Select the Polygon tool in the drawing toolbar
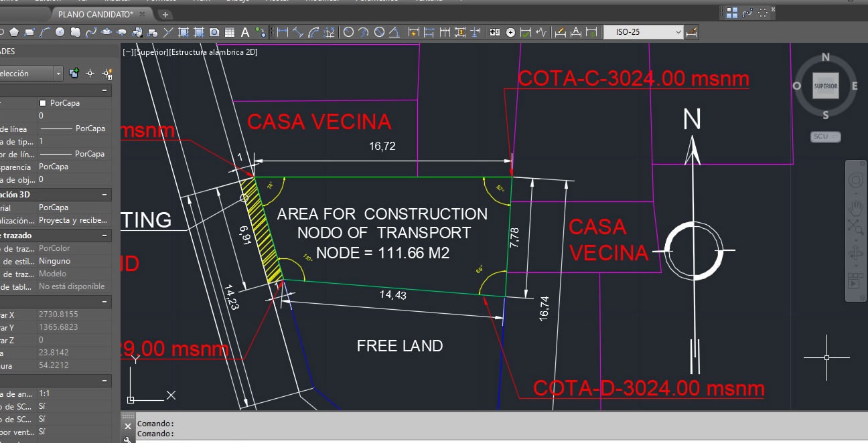 [13, 31]
